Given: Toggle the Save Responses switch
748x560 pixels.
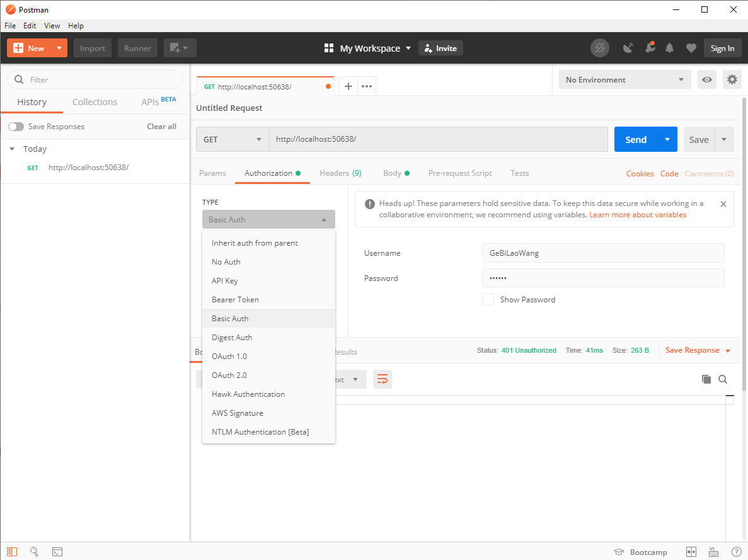Looking at the screenshot, I should (x=16, y=127).
